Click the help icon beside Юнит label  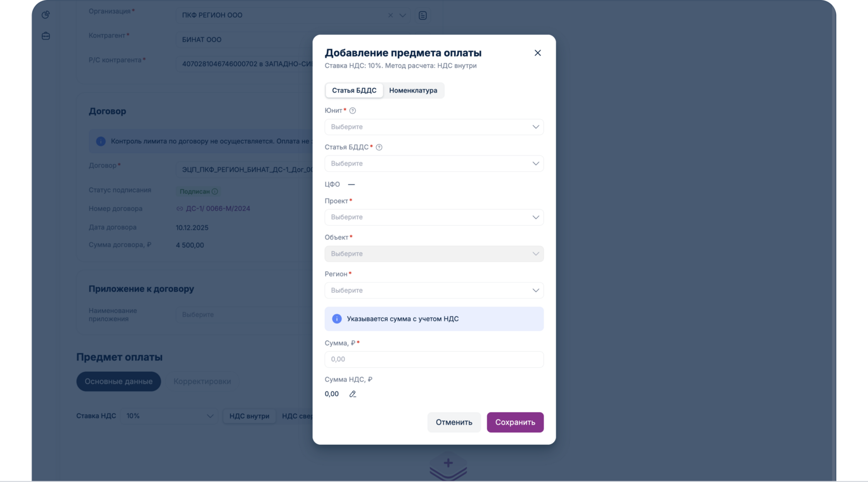(x=353, y=111)
